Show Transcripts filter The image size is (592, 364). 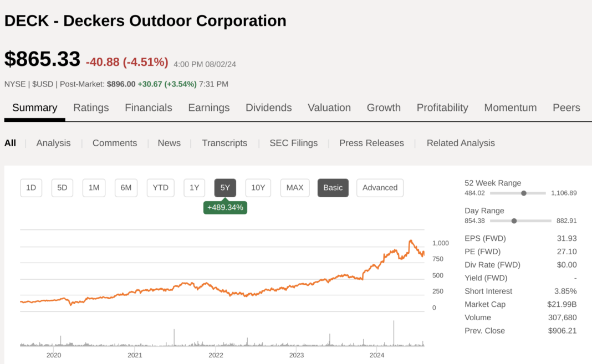(x=224, y=143)
